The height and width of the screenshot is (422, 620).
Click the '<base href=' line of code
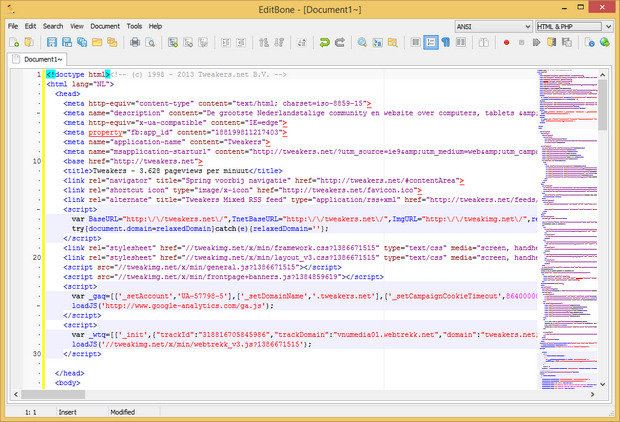click(x=133, y=161)
